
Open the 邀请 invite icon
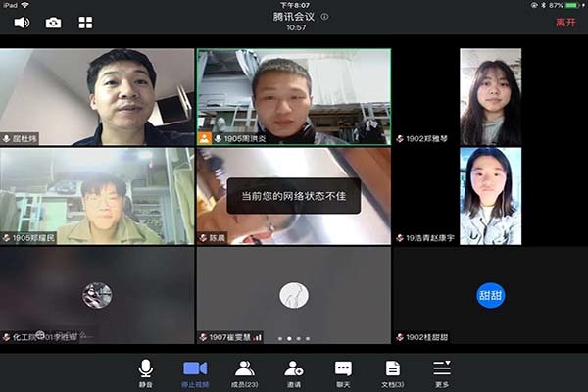tap(293, 371)
